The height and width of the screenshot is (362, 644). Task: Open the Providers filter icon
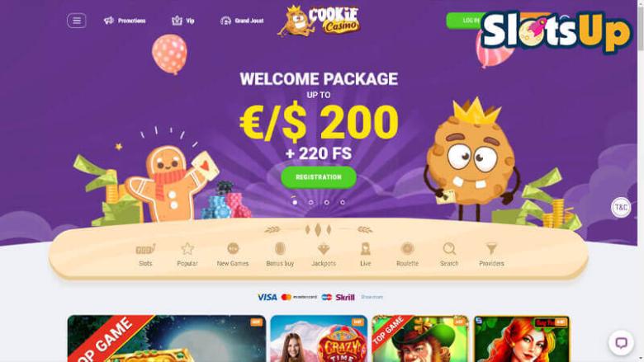click(x=491, y=248)
